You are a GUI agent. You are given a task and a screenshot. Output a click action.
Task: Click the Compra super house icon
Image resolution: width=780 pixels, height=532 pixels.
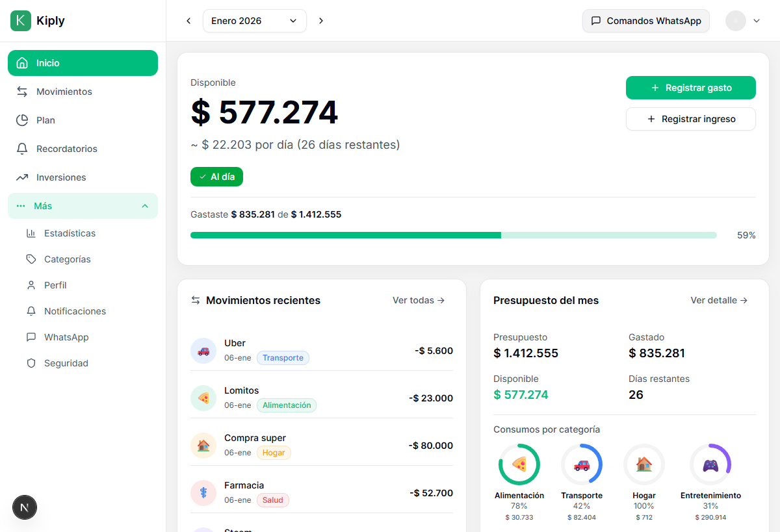pyautogui.click(x=203, y=446)
